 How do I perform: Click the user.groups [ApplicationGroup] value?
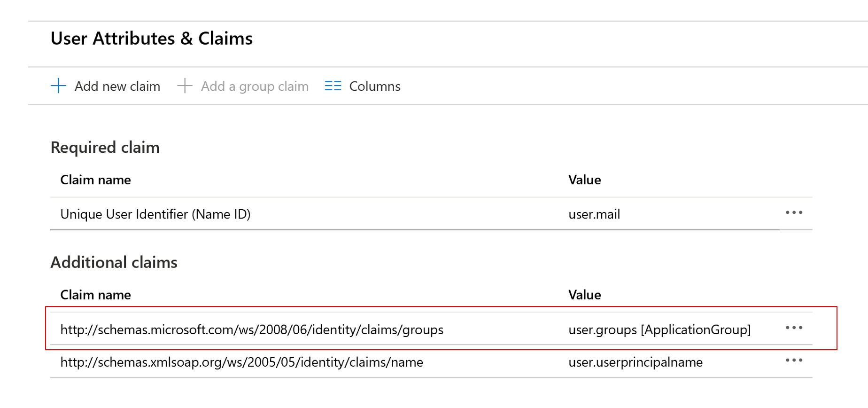coord(659,330)
